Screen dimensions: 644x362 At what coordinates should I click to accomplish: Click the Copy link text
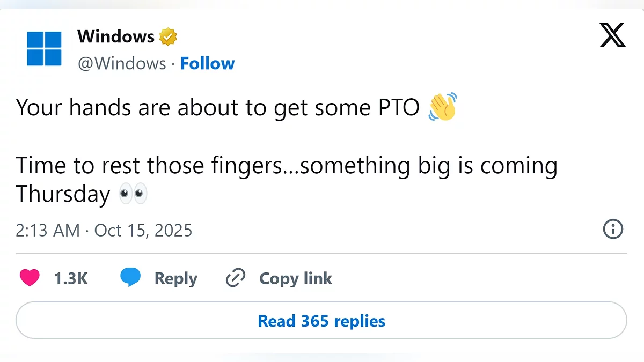click(296, 278)
